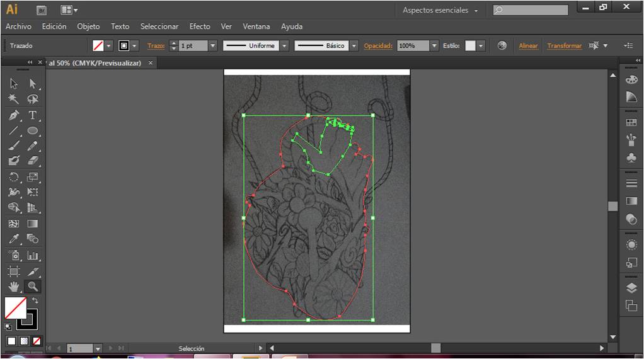Choose the Perspective Grid tool

pyautogui.click(x=32, y=208)
